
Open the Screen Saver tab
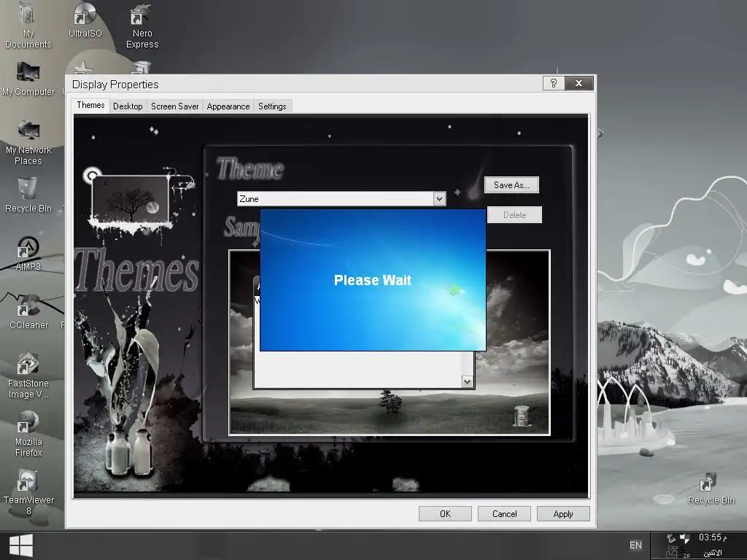coord(175,106)
